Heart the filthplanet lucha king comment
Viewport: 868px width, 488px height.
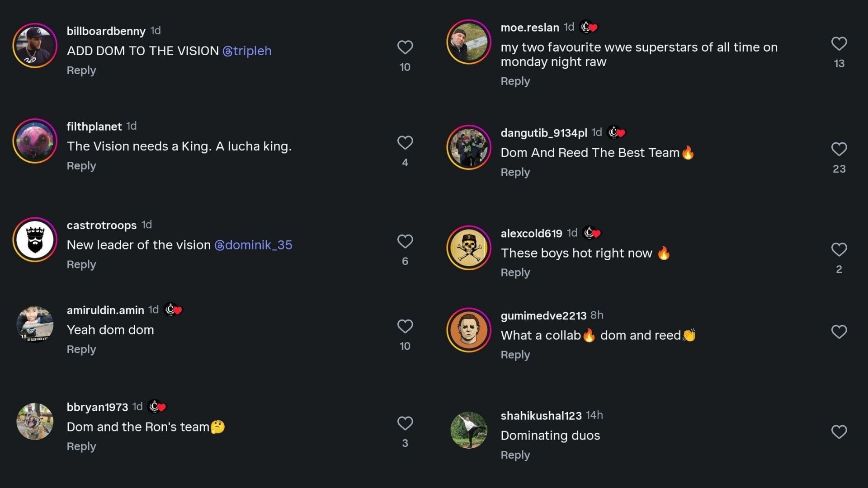405,143
